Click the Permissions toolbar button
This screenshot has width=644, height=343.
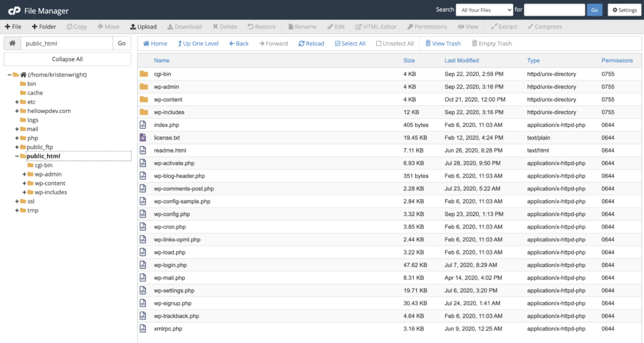(x=427, y=26)
